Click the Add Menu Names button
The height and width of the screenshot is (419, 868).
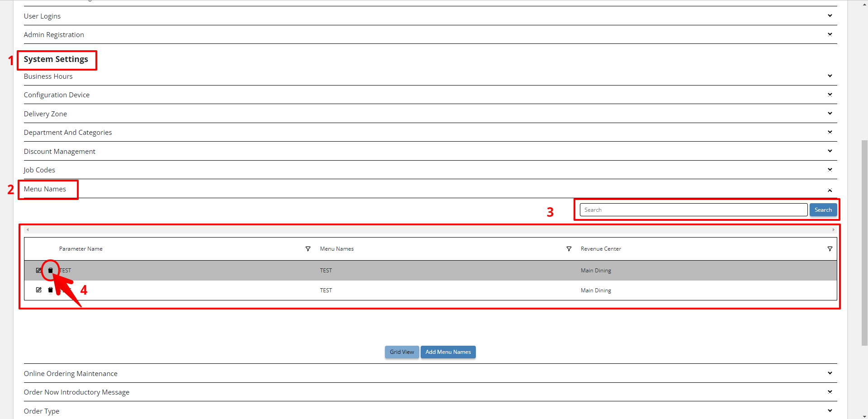448,352
